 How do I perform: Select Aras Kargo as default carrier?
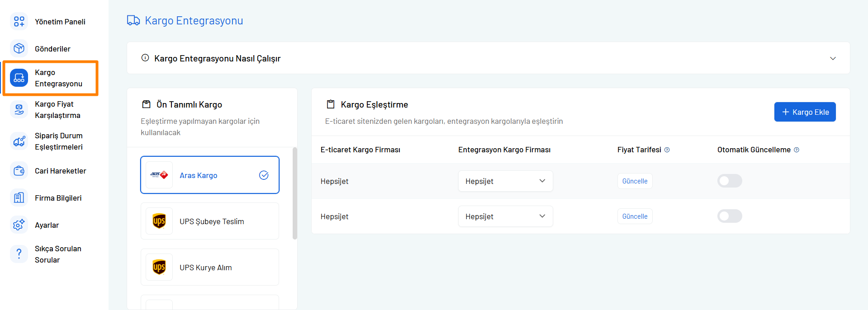pos(209,175)
